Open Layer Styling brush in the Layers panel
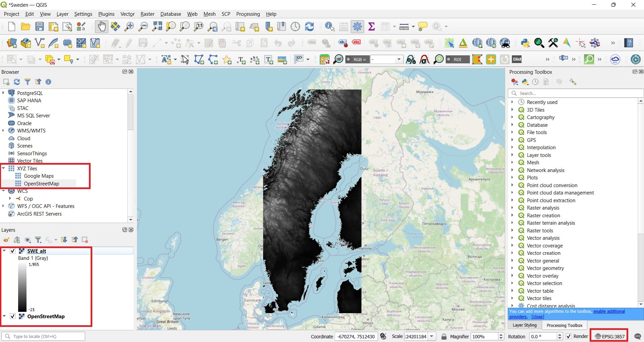Image resolution: width=644 pixels, height=342 pixels. [6, 240]
